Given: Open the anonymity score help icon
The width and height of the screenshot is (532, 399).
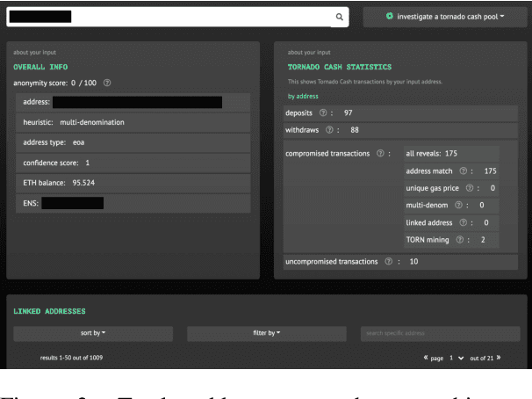Looking at the screenshot, I should [x=107, y=83].
